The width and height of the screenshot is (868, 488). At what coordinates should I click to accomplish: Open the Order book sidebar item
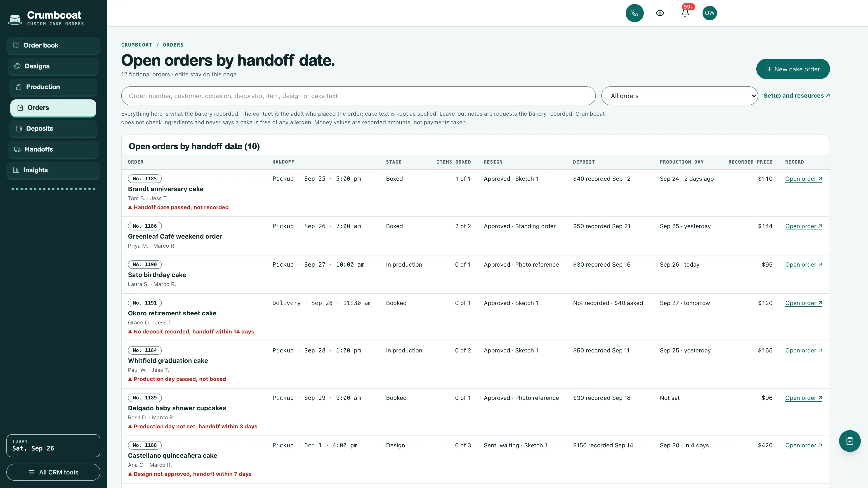(53, 45)
